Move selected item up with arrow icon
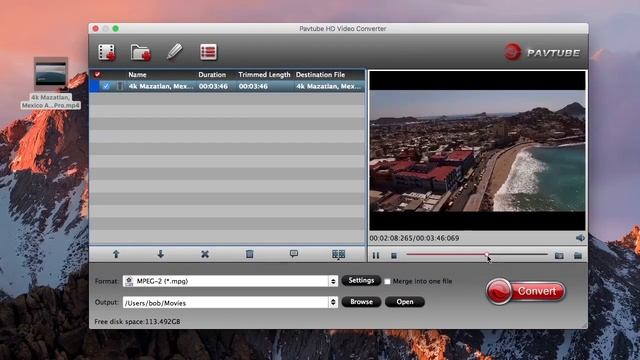Viewport: 640px width, 360px height. 116,254
